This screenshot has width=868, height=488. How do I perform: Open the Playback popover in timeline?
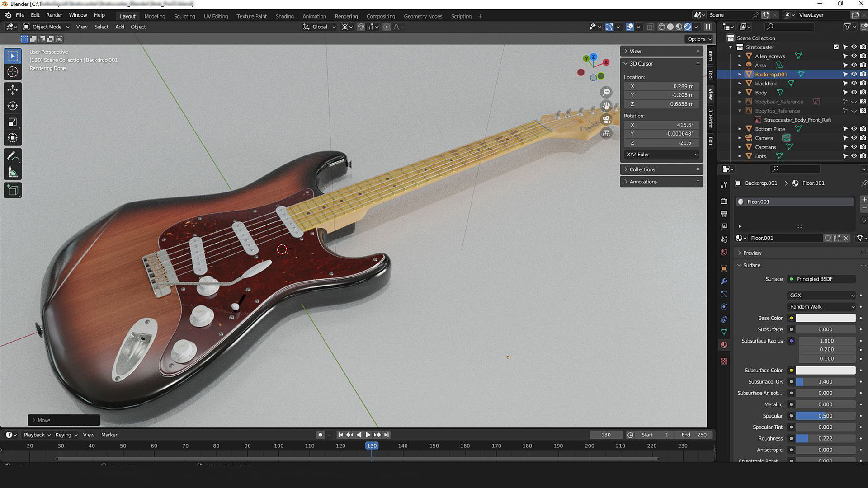click(x=37, y=435)
